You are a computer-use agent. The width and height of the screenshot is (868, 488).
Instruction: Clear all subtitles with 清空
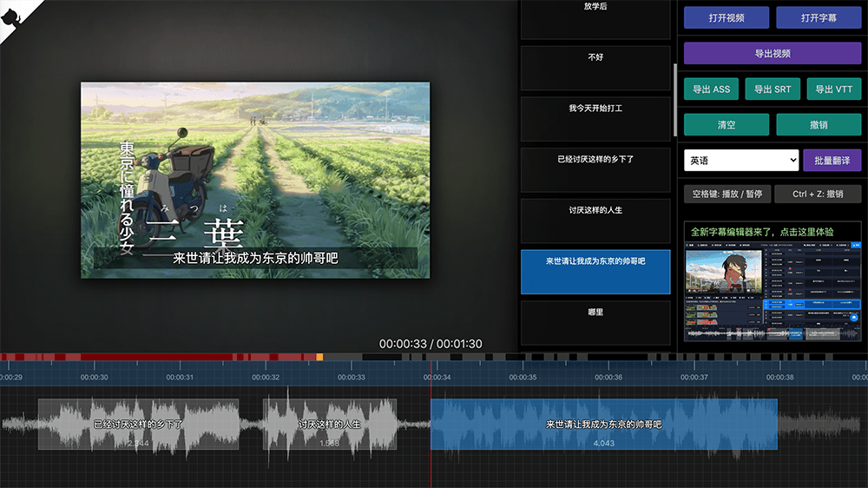coord(727,125)
